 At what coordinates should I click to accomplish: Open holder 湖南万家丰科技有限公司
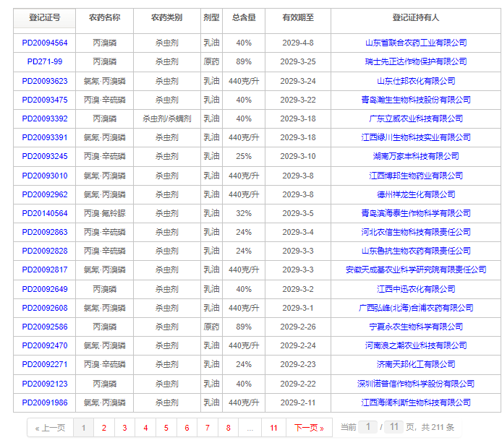(x=416, y=156)
